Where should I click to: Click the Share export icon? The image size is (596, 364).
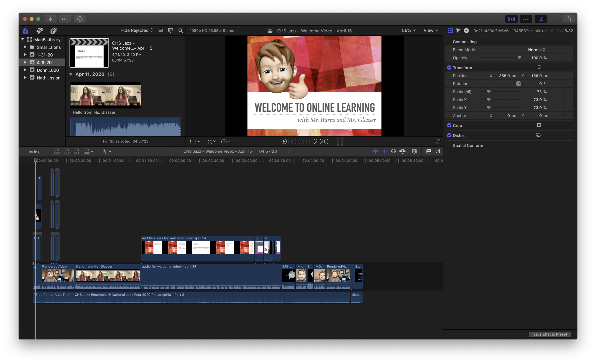coord(568,19)
